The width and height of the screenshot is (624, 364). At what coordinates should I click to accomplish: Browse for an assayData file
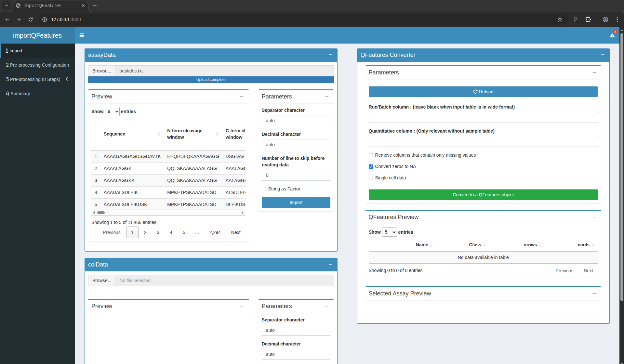click(x=101, y=71)
